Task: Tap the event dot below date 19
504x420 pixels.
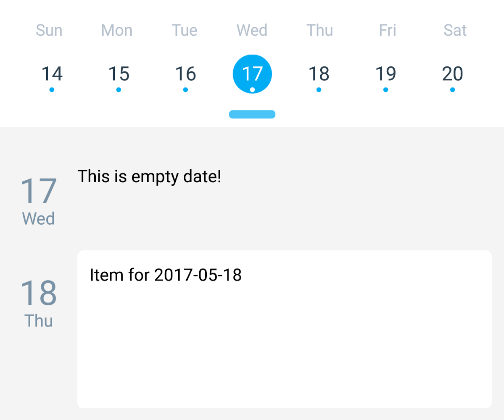Action: pyautogui.click(x=385, y=89)
